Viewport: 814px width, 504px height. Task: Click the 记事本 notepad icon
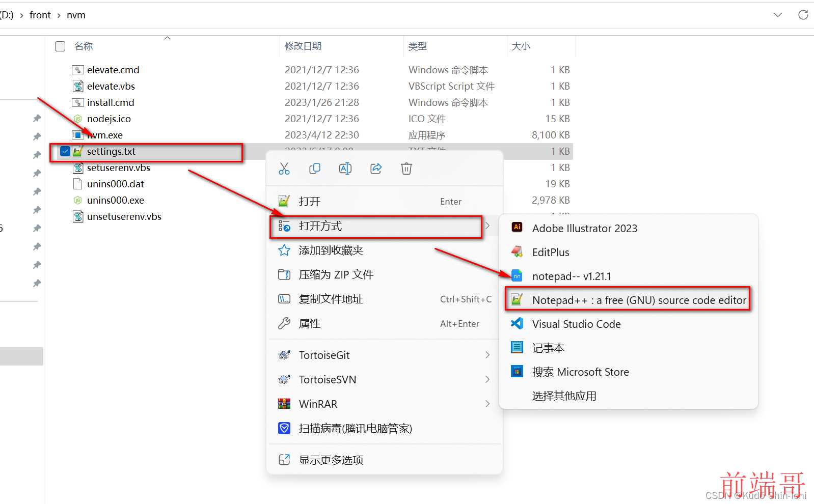[517, 347]
